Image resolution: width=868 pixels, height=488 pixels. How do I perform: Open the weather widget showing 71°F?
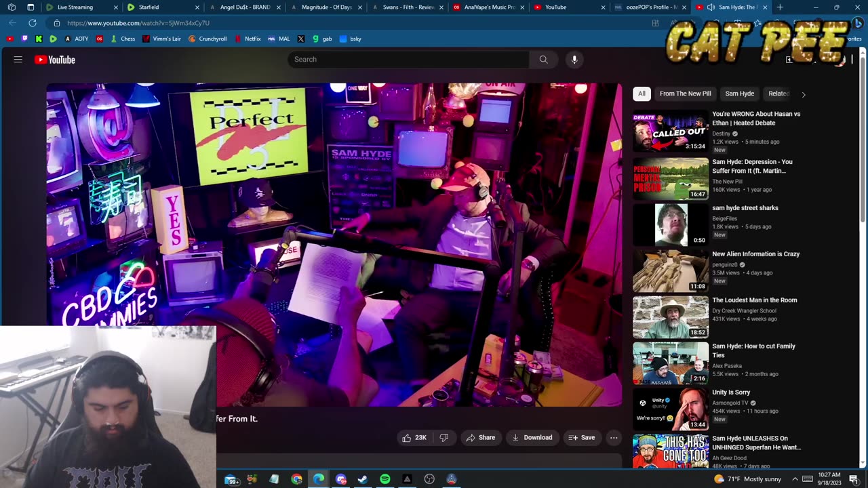pyautogui.click(x=749, y=479)
